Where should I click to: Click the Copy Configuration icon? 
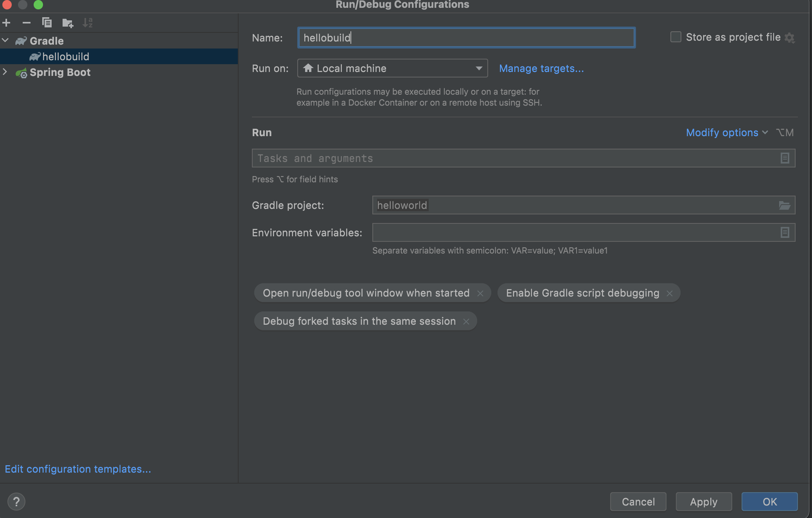click(x=47, y=23)
